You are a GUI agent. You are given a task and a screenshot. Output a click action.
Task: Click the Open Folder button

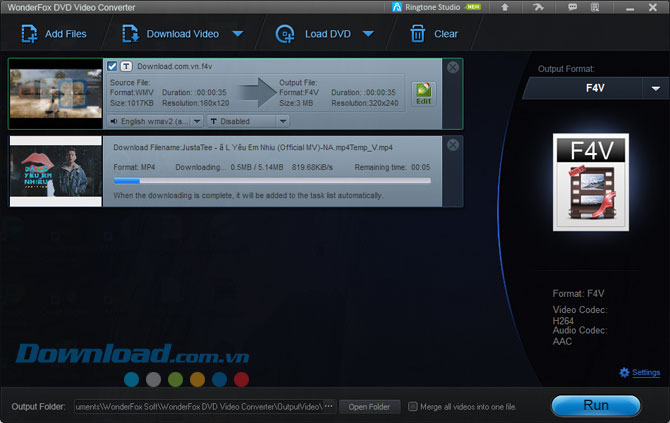370,407
